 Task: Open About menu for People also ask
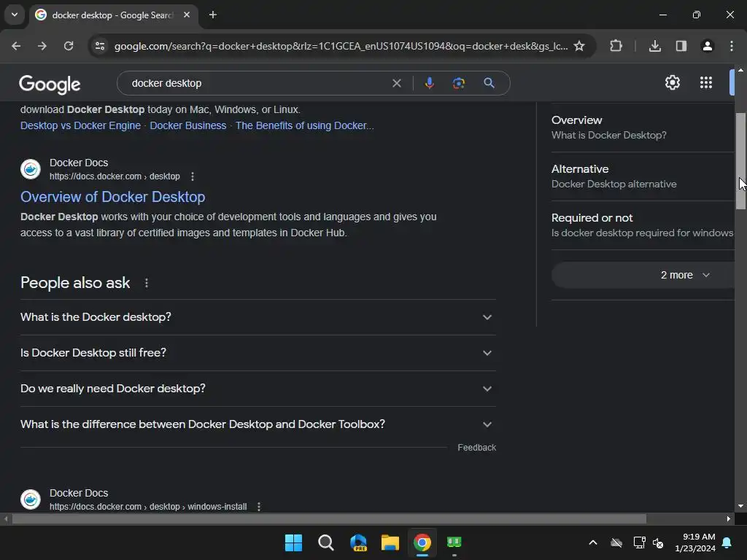pyautogui.click(x=146, y=283)
